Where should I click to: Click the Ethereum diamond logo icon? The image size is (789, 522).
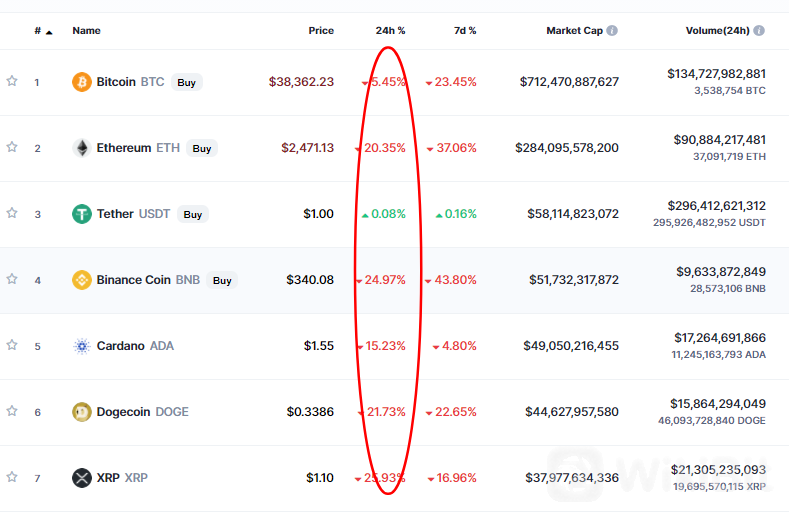tap(82, 148)
